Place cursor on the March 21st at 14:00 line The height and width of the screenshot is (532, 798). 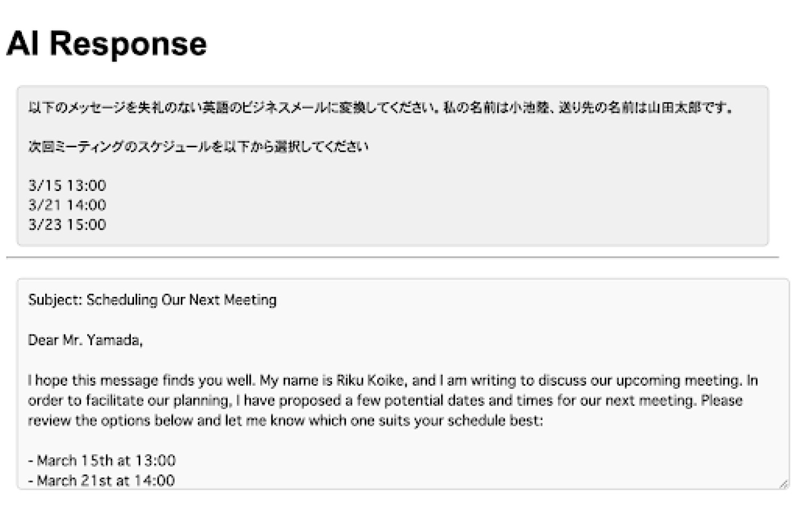[x=102, y=481]
